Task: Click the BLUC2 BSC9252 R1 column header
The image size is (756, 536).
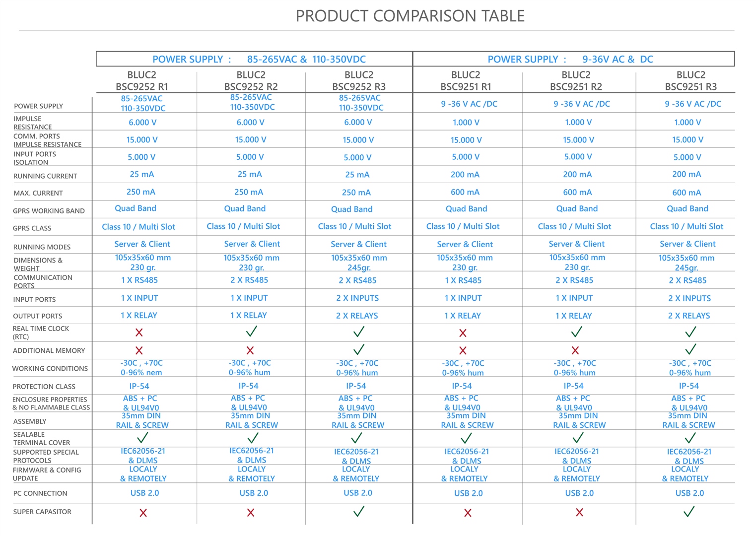Action: tap(142, 80)
